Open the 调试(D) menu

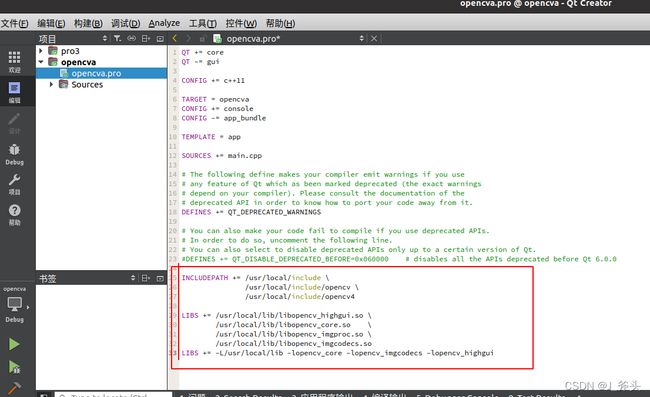point(126,23)
